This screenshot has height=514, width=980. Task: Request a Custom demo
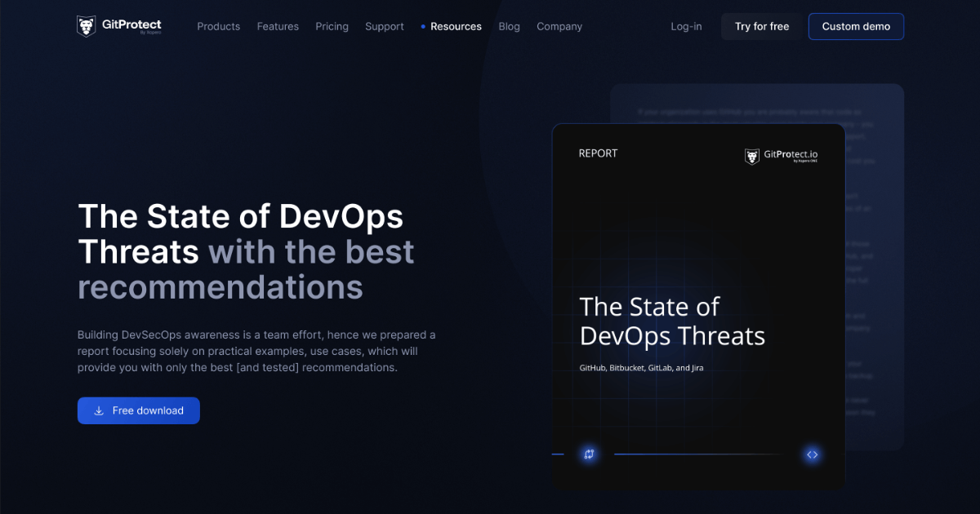coord(856,26)
